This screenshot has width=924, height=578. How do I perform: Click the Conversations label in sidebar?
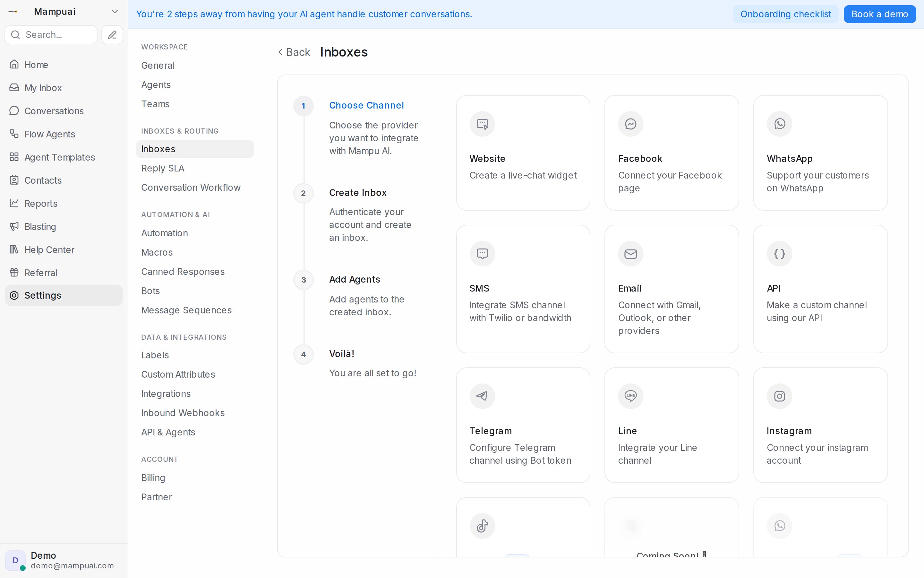54,111
